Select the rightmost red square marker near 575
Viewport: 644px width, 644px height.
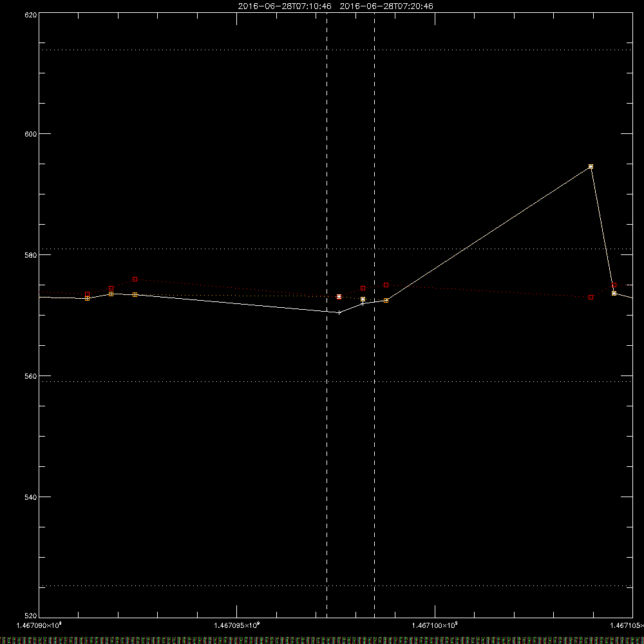click(x=614, y=285)
